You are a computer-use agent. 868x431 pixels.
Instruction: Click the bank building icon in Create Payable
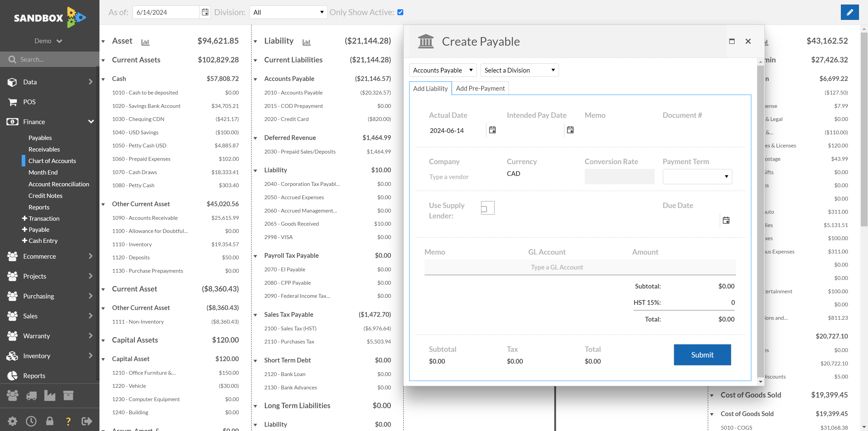(x=426, y=41)
